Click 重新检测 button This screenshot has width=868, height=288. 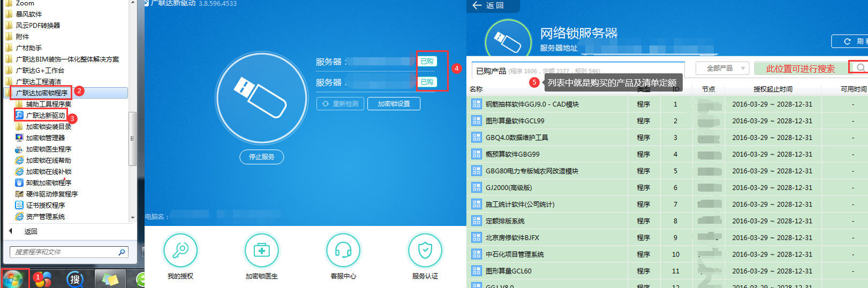click(341, 103)
